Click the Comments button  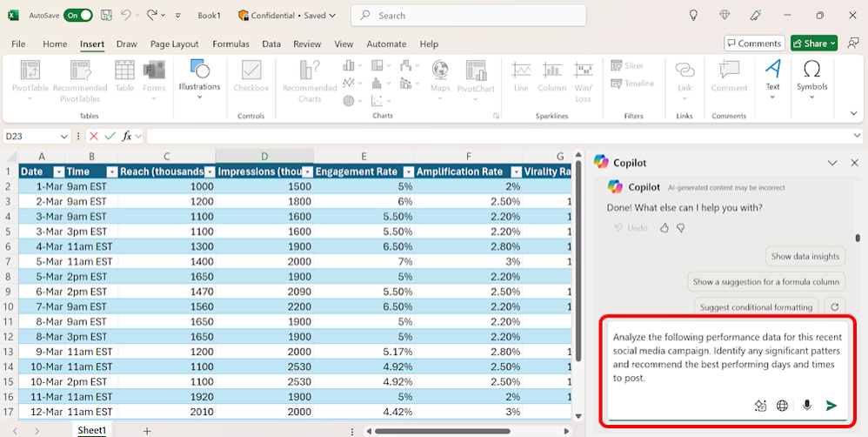click(755, 44)
